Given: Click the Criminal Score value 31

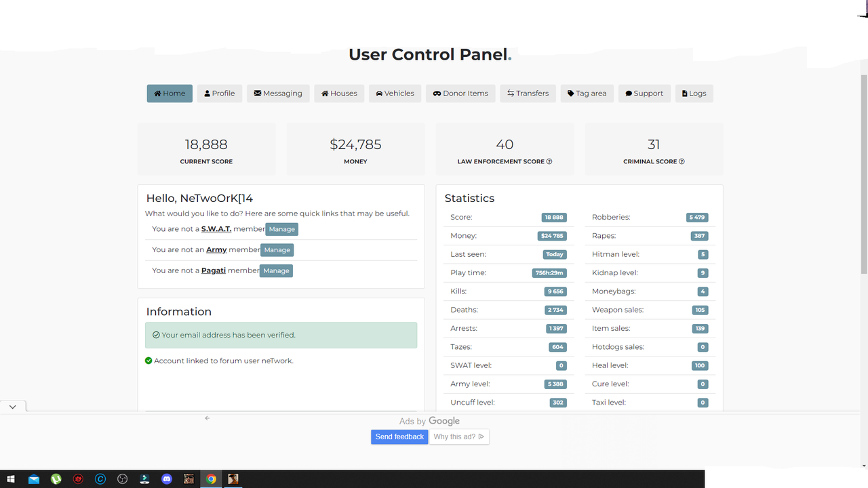Looking at the screenshot, I should (654, 144).
